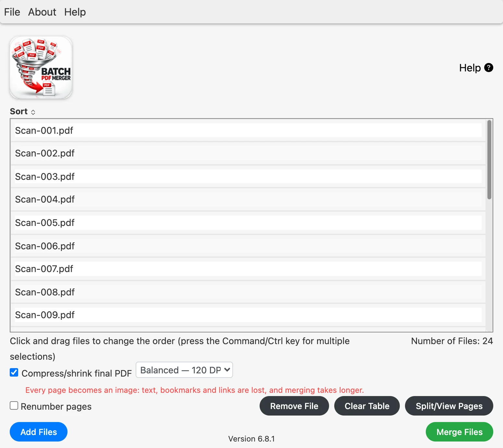This screenshot has height=448, width=503.
Task: Click the Help text link at right
Action: (470, 68)
